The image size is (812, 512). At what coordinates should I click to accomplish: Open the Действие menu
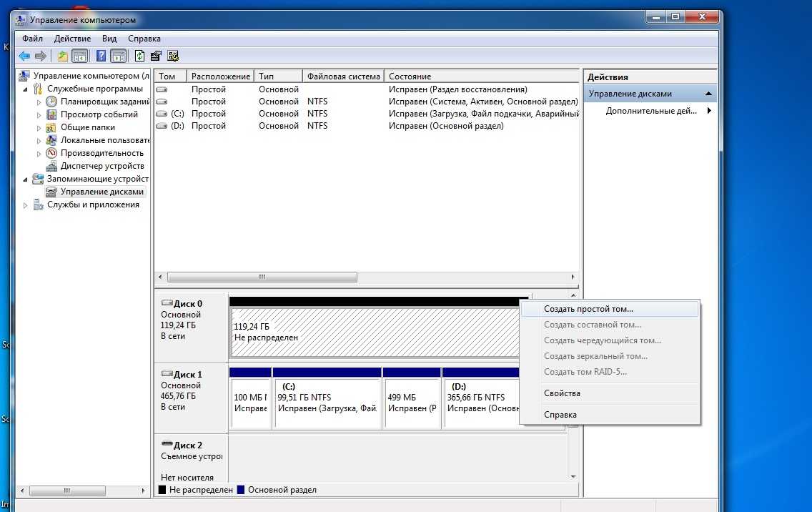[x=71, y=39]
